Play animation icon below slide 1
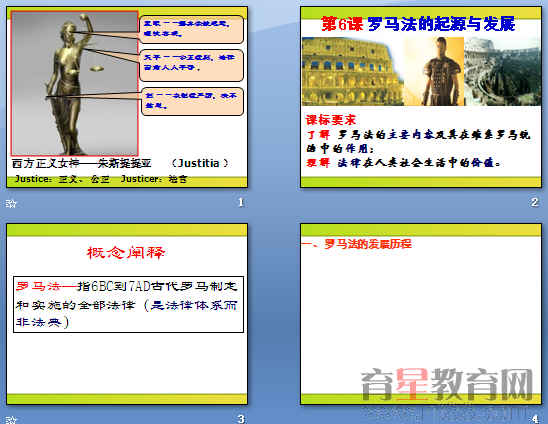 pos(11,203)
